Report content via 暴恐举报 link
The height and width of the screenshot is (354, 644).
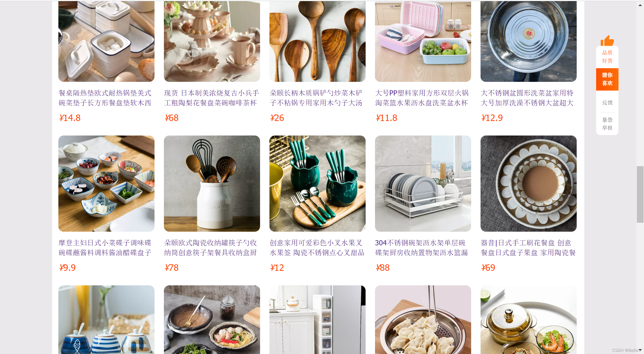[607, 124]
